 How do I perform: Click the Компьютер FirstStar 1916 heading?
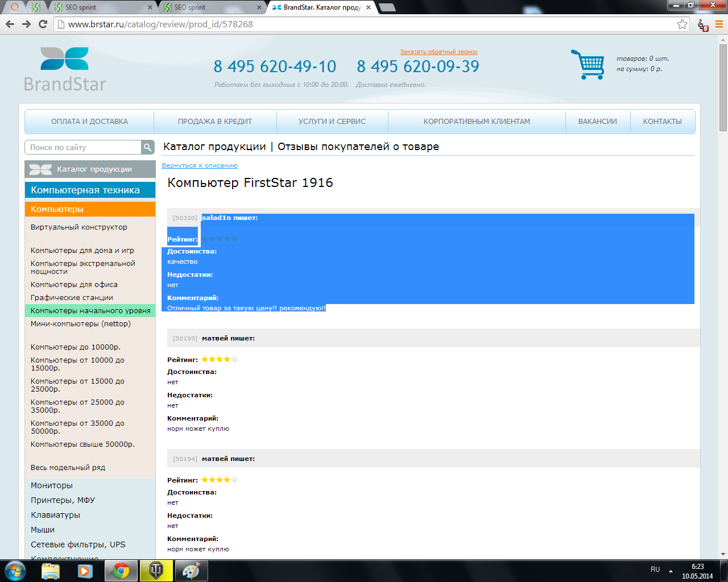[x=250, y=182]
